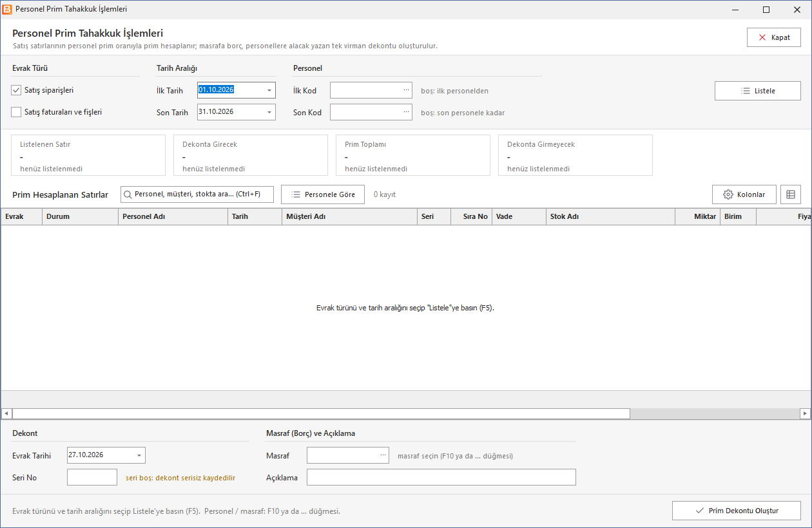This screenshot has height=528, width=812.
Task: Sort by the Seri column header
Action: 434,216
